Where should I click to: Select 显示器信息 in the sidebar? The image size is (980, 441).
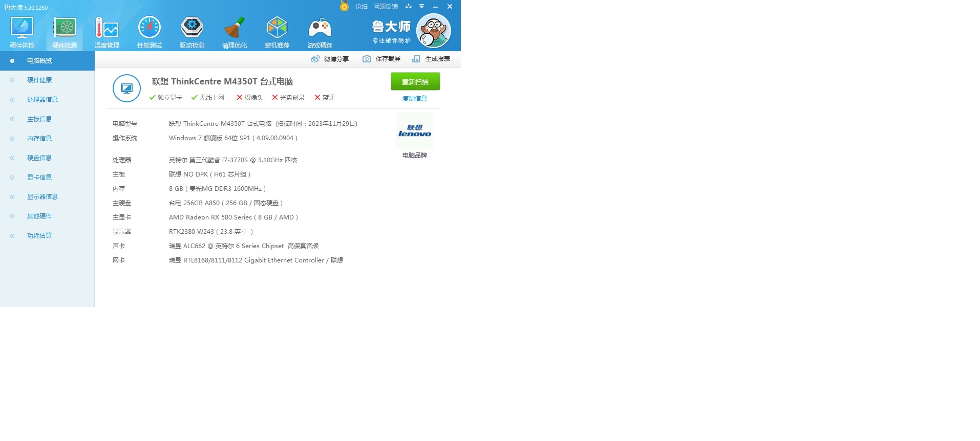pyautogui.click(x=47, y=197)
